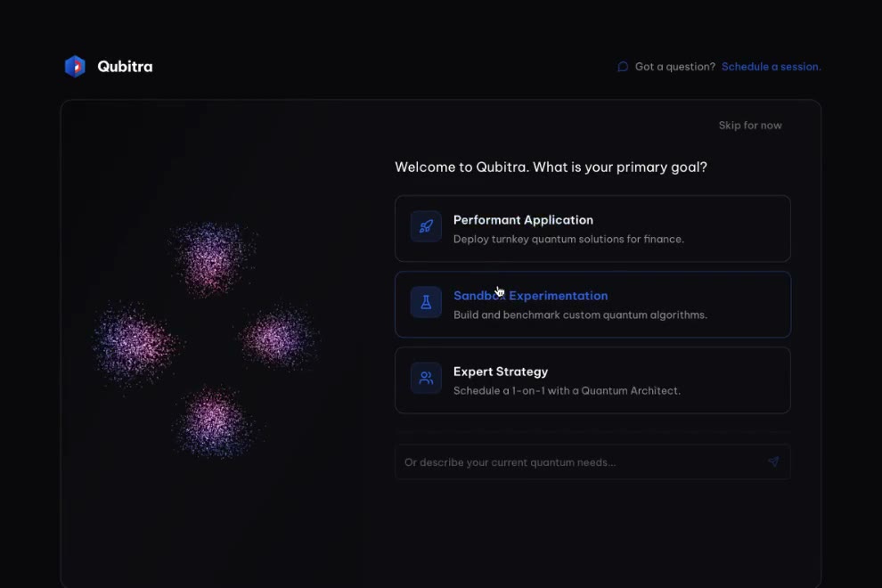Click the chat bubble icon beside Got a question
Screen dimensions: 882x588
coord(623,67)
